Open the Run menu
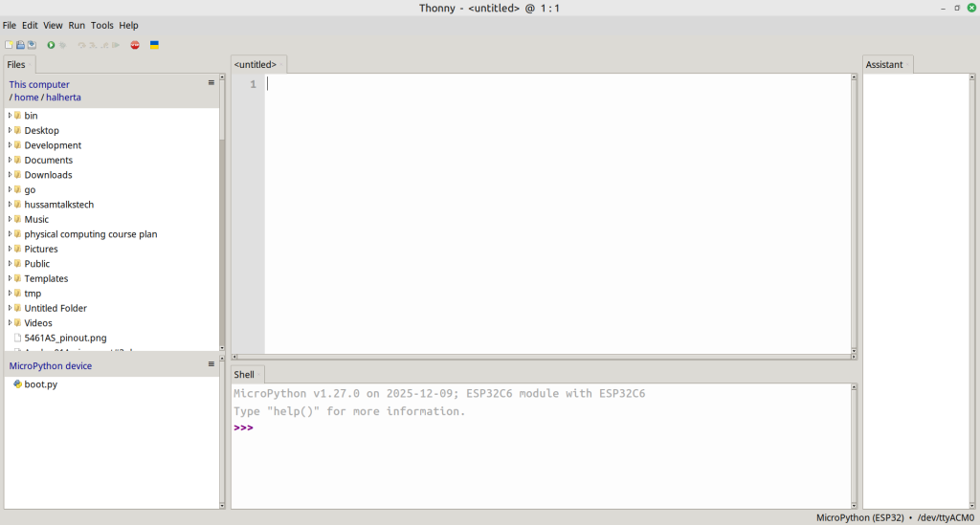Screen dimensions: 980x525 pyautogui.click(x=77, y=25)
